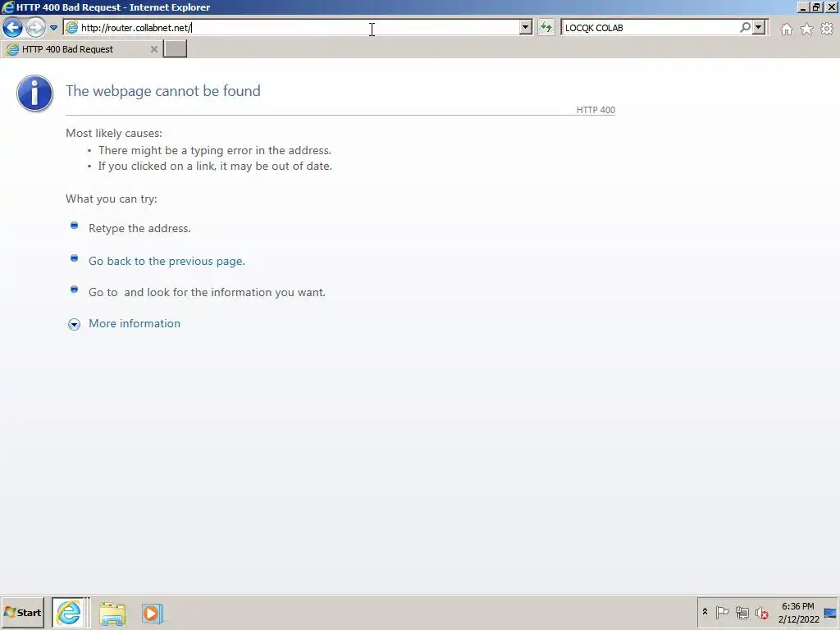This screenshot has height=630, width=840.
Task: Open the Home page icon
Action: [787, 29]
